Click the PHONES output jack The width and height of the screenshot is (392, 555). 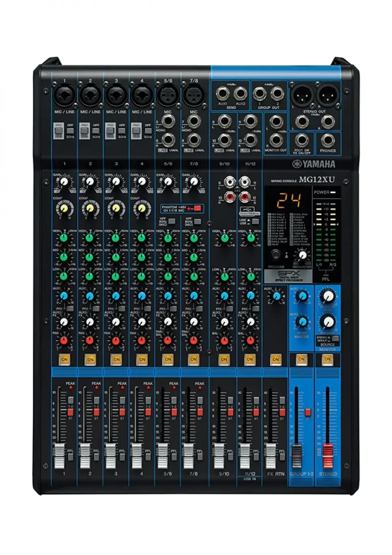pos(328,141)
